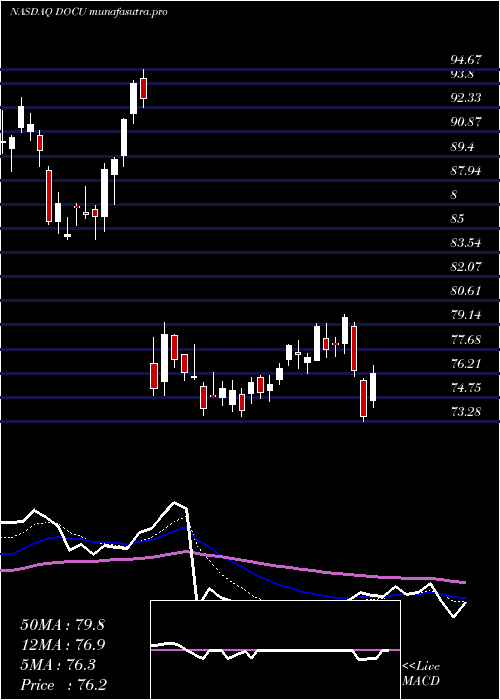
Task: Click the highest red candle near 94.67
Action: 143,88
